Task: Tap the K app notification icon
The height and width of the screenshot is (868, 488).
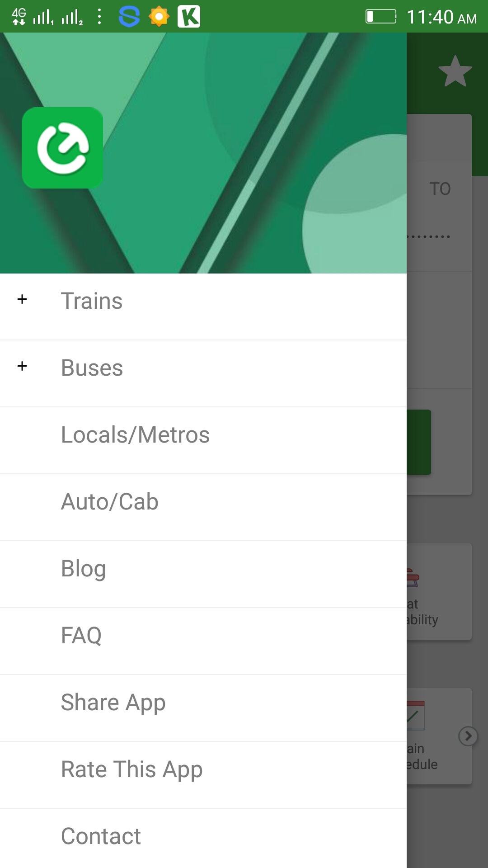Action: pos(189,17)
